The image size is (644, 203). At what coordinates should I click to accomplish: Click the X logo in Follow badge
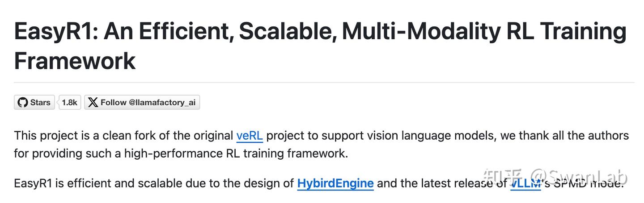point(93,103)
